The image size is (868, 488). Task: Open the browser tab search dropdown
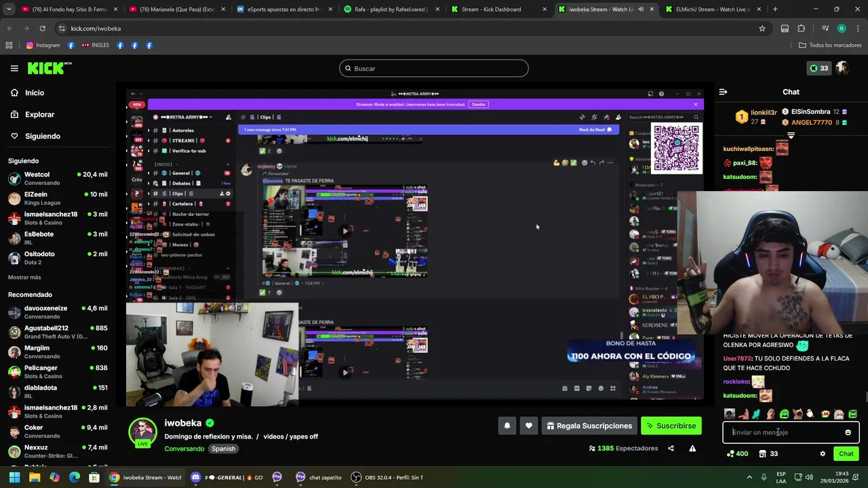coord(8,9)
